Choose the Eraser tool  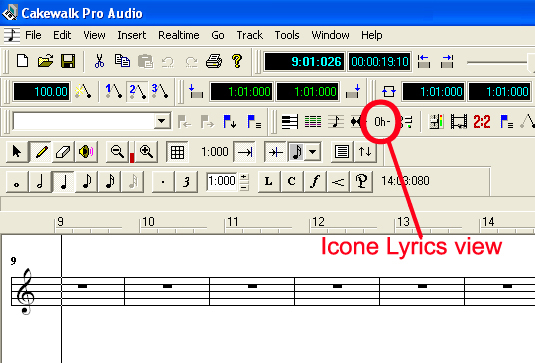(x=63, y=151)
